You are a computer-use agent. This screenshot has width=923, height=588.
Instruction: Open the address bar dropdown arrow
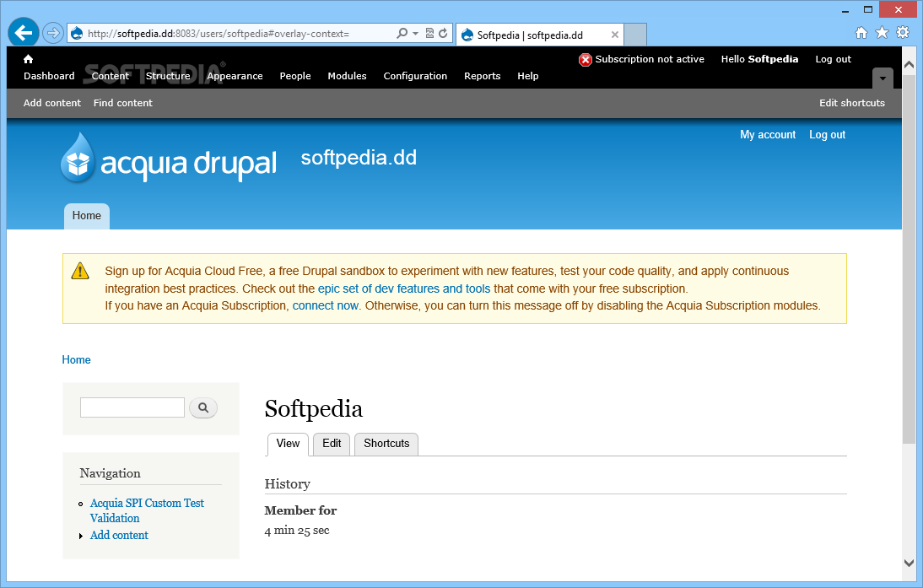416,34
